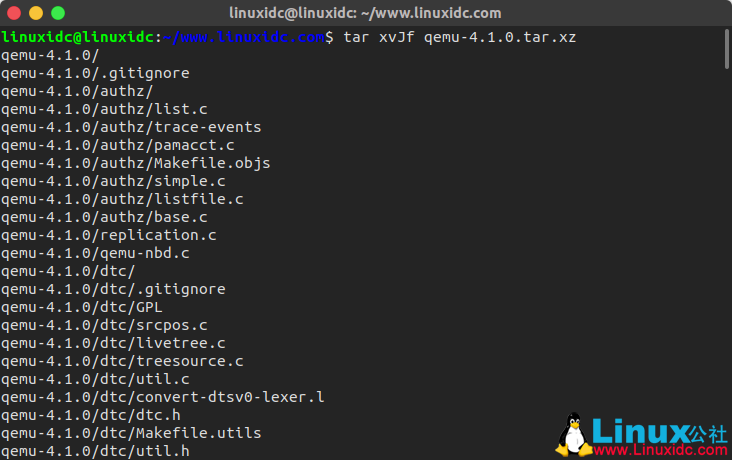This screenshot has height=460, width=732.
Task: Click the line qemu-4.1.0/dtc/treesource.c
Action: 122,361
